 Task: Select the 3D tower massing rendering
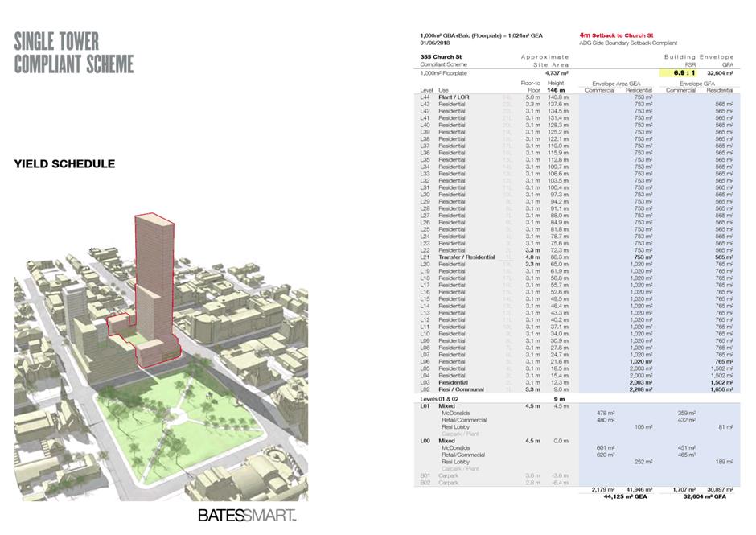[161, 356]
